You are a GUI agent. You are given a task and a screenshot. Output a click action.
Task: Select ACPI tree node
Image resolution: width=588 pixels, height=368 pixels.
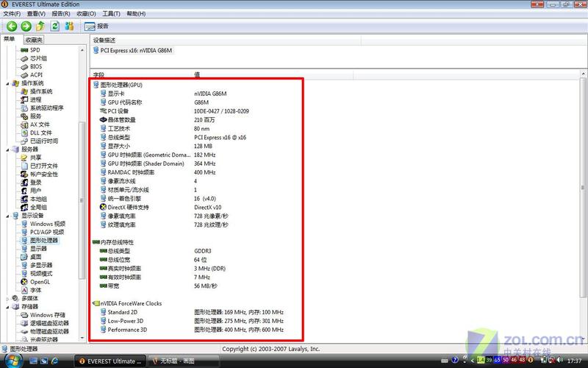[x=36, y=75]
